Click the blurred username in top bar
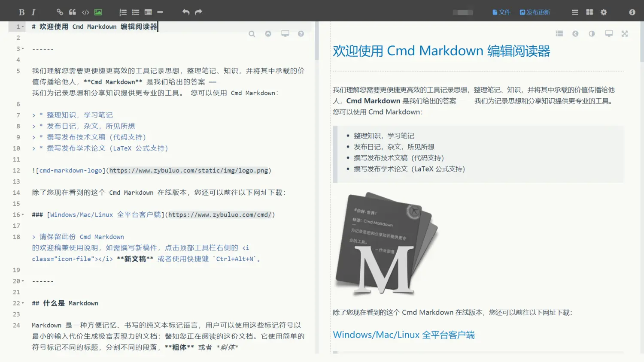644x362 pixels. click(463, 12)
